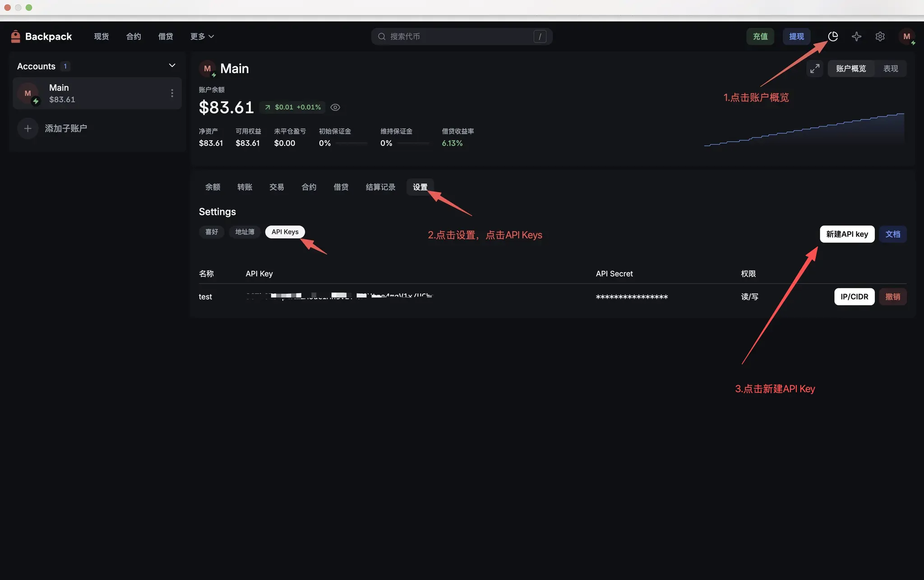This screenshot has width=924, height=580.
Task: Select the 账户概览 view toggle
Action: tap(851, 69)
